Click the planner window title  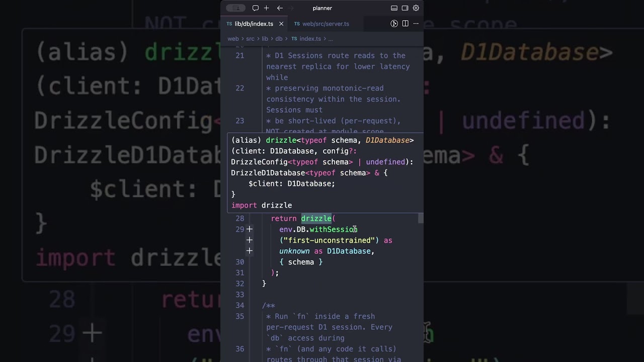tap(323, 8)
